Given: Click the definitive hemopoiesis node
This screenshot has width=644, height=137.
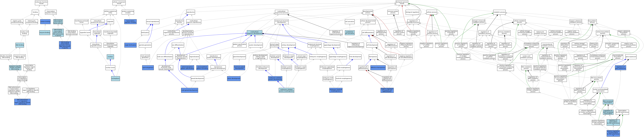Looking at the screenshot, I should coord(378,68).
